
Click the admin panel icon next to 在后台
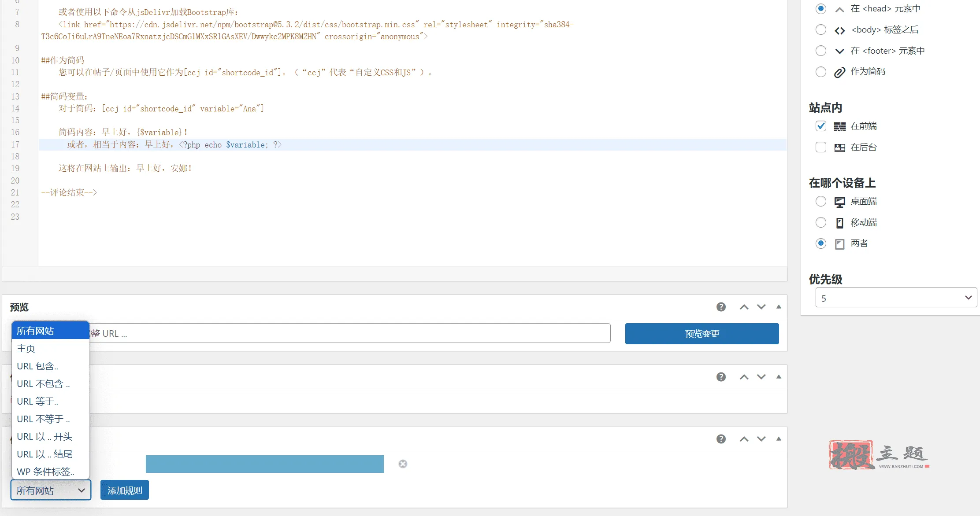tap(839, 148)
